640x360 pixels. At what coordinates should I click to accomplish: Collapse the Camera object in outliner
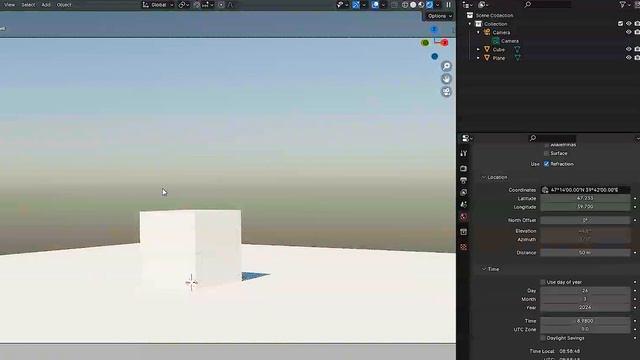478,32
